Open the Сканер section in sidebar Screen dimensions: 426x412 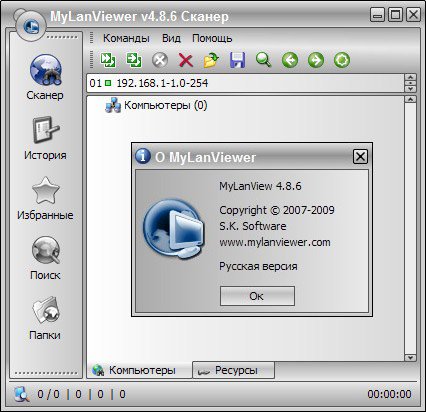click(45, 77)
